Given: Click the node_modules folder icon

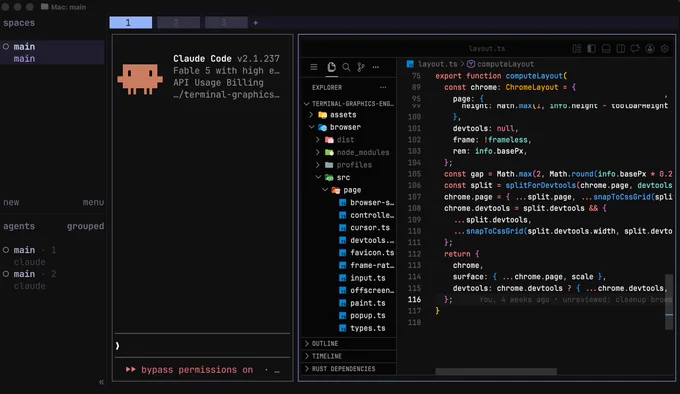Looking at the screenshot, I should coord(330,152).
